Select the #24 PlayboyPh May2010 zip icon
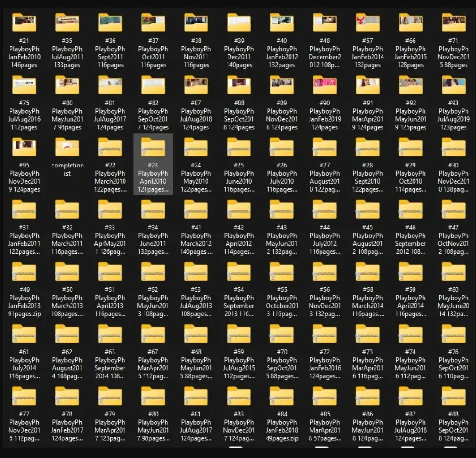This screenshot has width=476, height=458. pos(196,147)
